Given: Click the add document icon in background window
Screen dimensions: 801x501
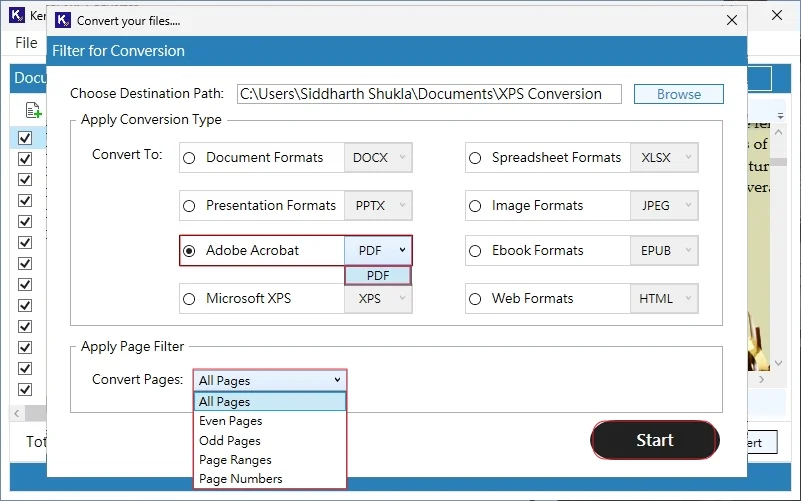Looking at the screenshot, I should coord(33,110).
